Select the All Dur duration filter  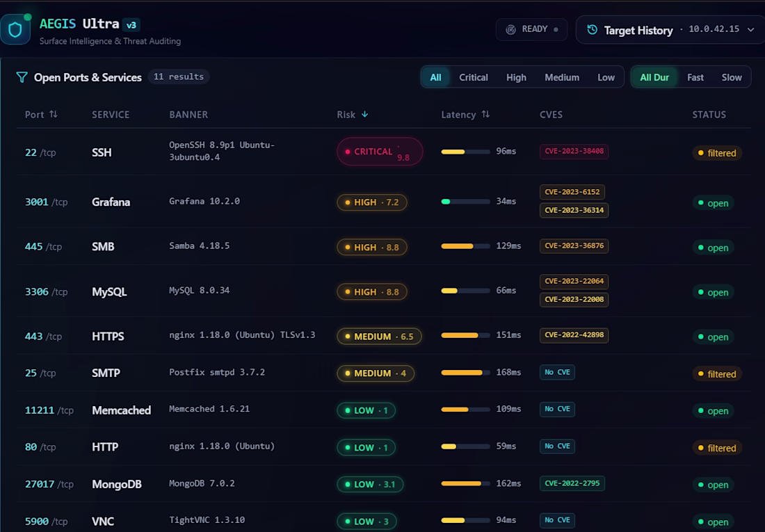(654, 77)
